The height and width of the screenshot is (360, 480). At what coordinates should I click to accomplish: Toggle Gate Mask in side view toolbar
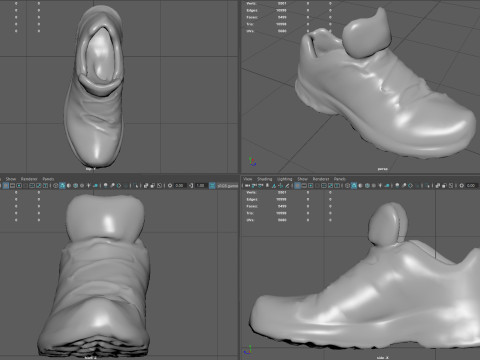(x=317, y=185)
